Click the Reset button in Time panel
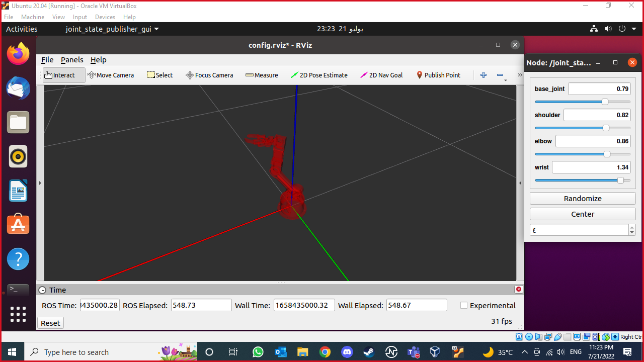 [50, 323]
